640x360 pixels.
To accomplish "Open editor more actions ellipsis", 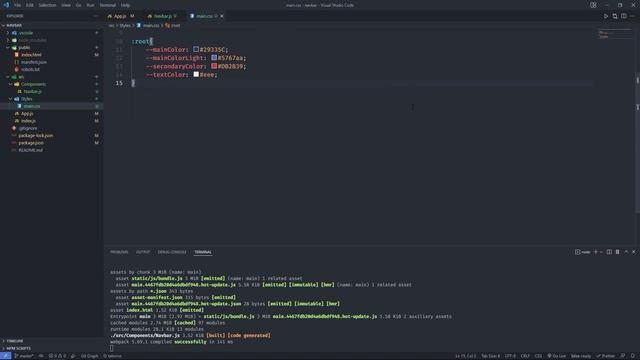I will [632, 16].
